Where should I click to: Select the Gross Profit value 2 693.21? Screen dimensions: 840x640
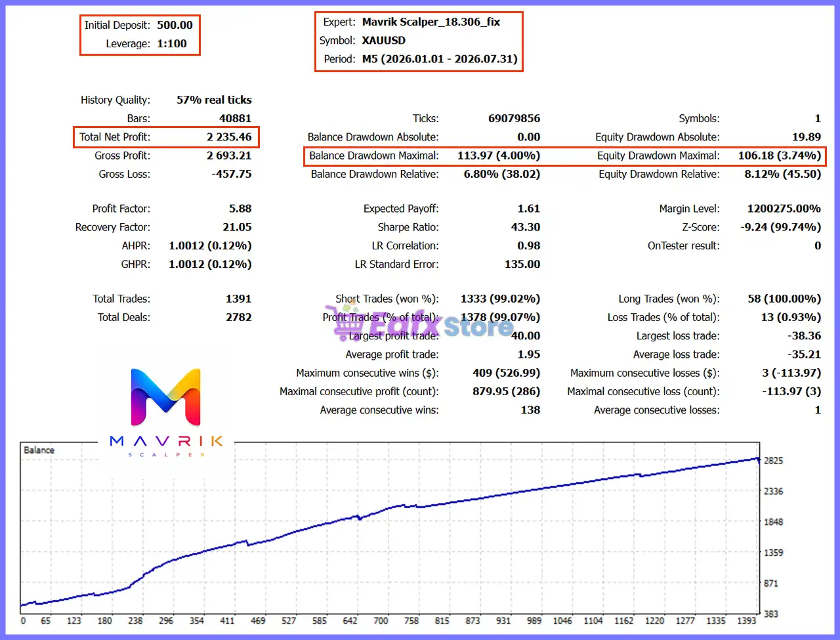229,155
